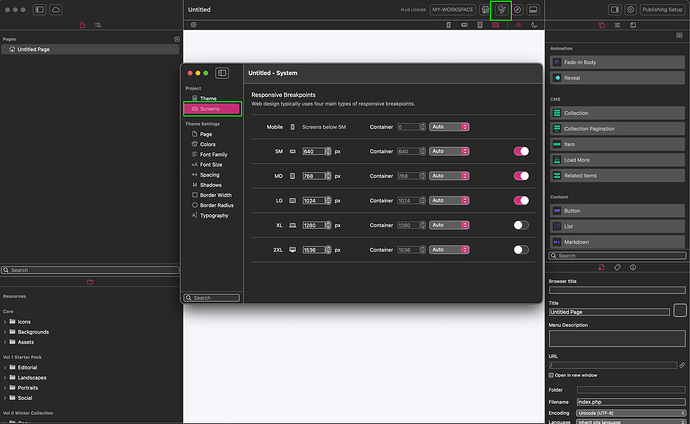Toggle the left sidebar icon in main window
Image resolution: width=690 pixels, height=424 pixels.
40,10
